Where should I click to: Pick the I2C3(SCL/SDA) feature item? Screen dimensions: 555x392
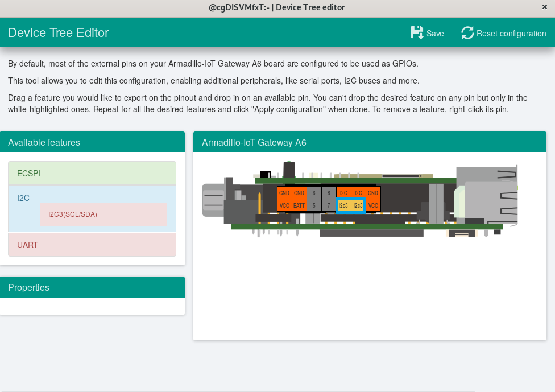coord(103,214)
